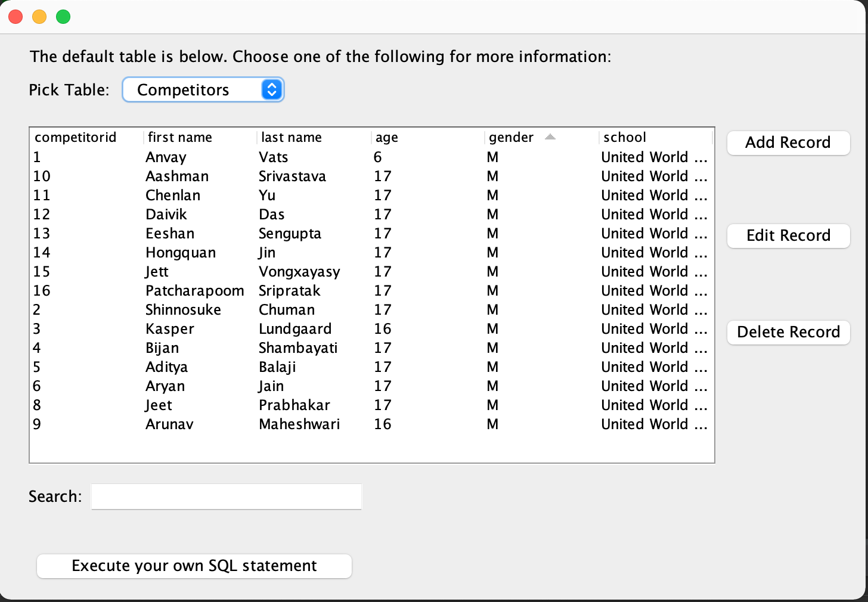
Task: Click the gender column sort arrow
Action: click(550, 137)
